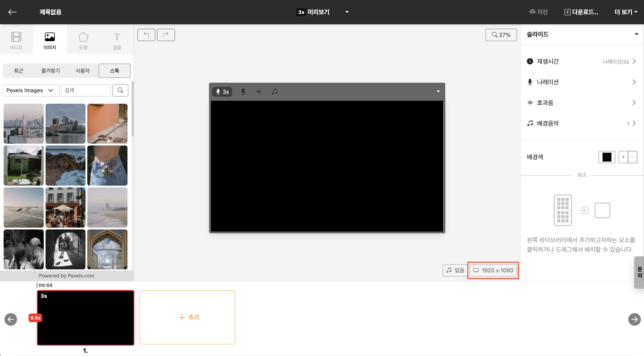Image resolution: width=644 pixels, height=356 pixels.
Task: Select the 사용자 filter
Action: (83, 71)
